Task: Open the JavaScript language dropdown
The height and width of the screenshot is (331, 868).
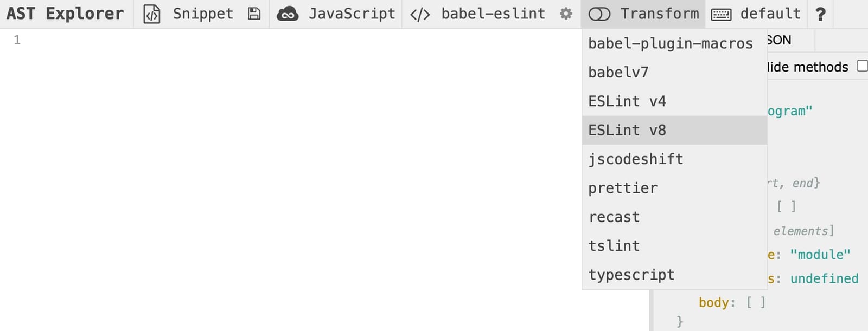Action: (352, 14)
